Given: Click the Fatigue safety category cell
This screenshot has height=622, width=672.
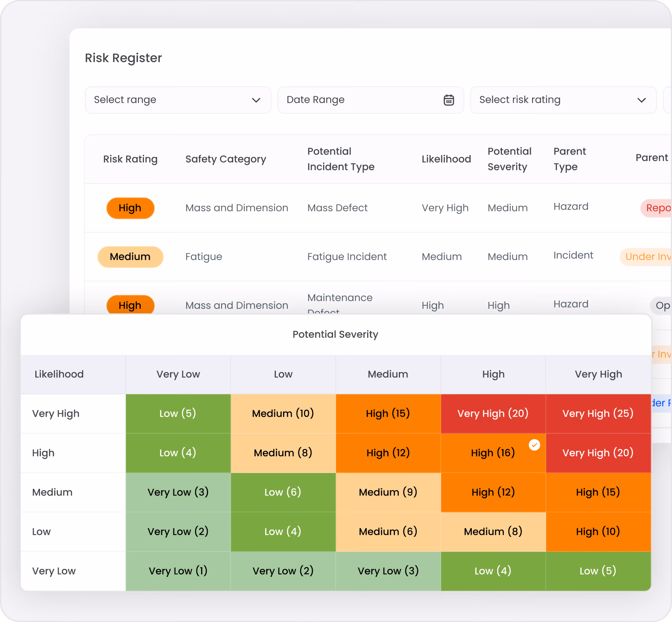Looking at the screenshot, I should 204,257.
